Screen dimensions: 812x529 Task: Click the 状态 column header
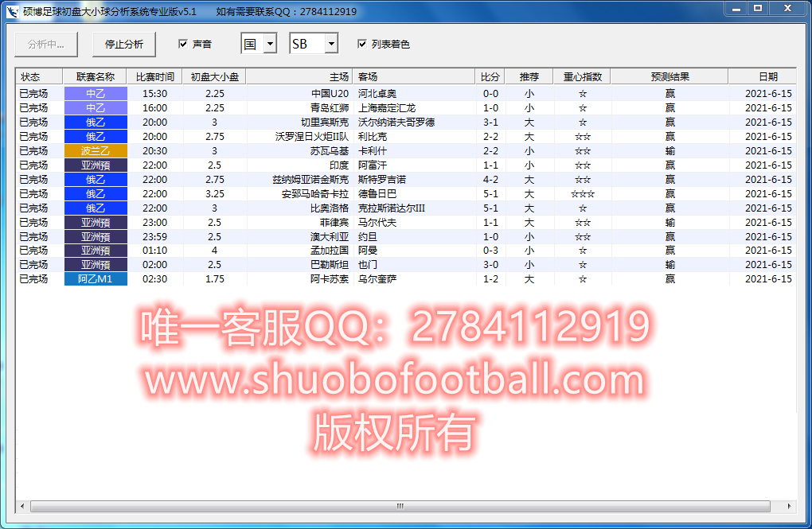pyautogui.click(x=30, y=76)
